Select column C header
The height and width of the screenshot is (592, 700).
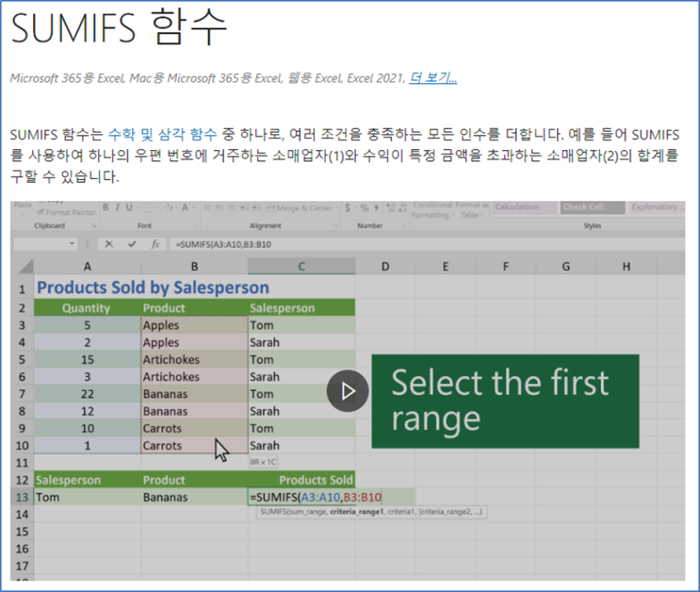click(x=301, y=266)
